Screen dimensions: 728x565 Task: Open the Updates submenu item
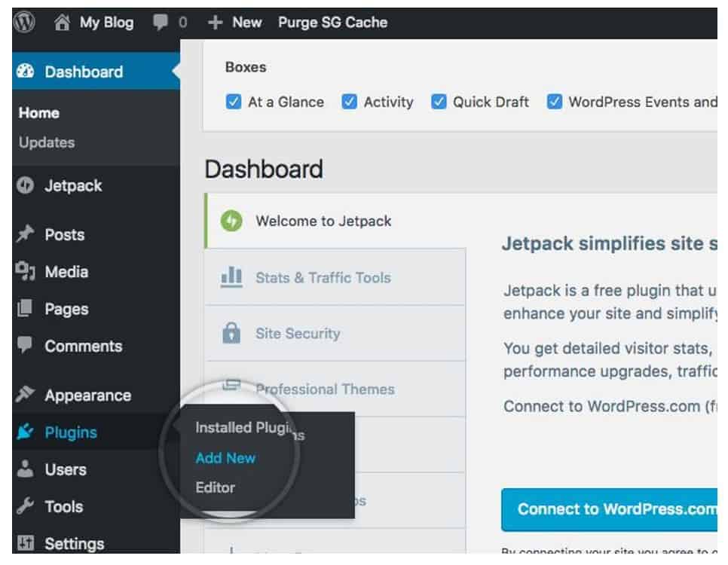[47, 142]
